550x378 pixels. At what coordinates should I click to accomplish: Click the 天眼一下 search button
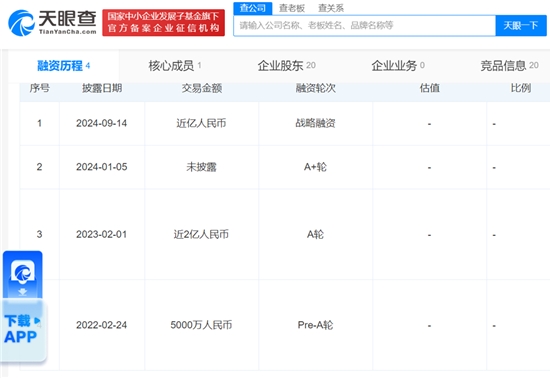click(x=521, y=26)
